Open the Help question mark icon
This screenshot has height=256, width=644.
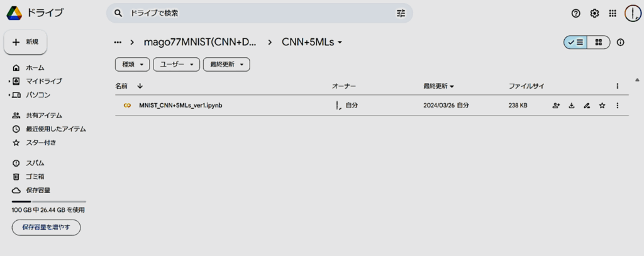click(575, 13)
